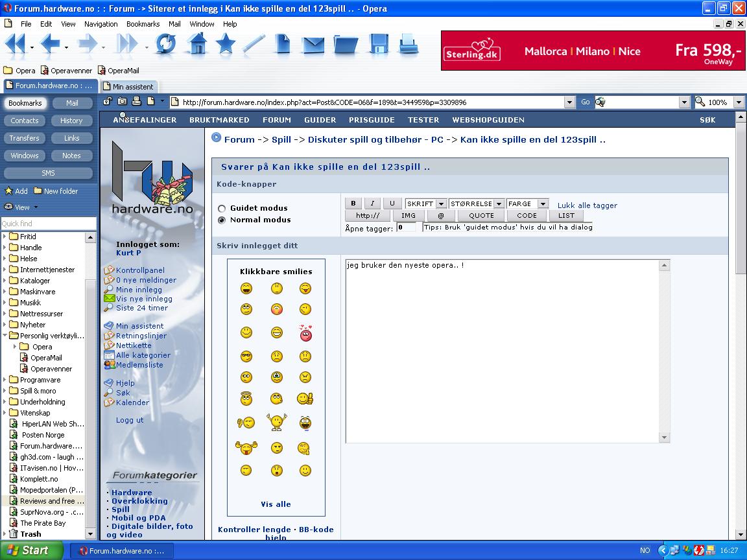
Task: Insert the red heart-face smiley
Action: (x=305, y=333)
